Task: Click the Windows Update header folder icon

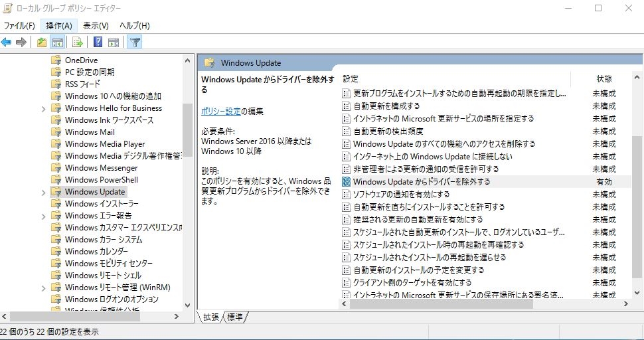Action: (x=209, y=63)
